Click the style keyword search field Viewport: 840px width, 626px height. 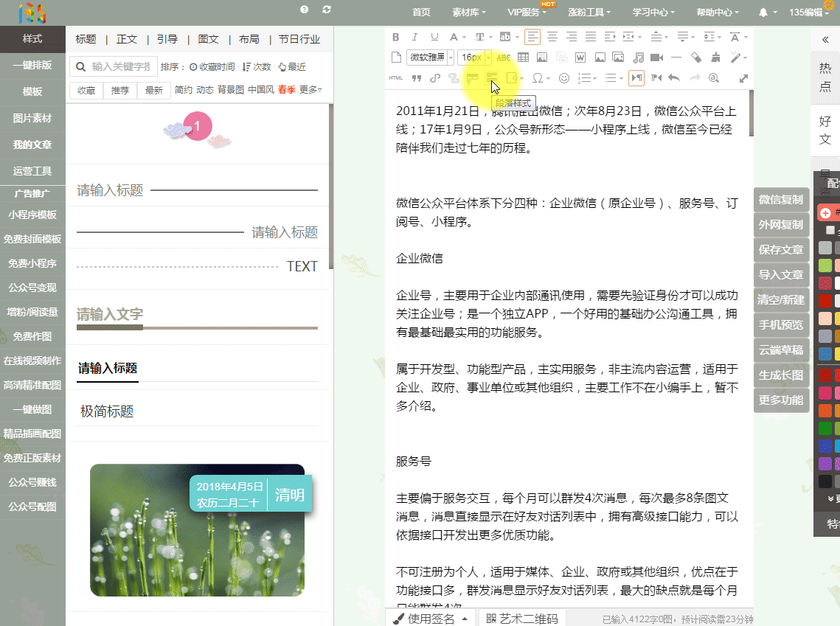click(x=114, y=67)
